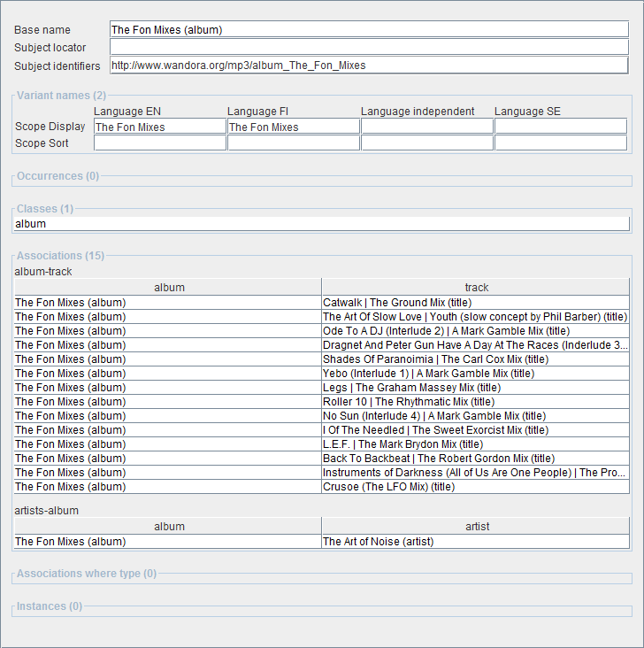This screenshot has height=648, width=644.
Task: Open the 'album' class entry
Action: [x=321, y=224]
